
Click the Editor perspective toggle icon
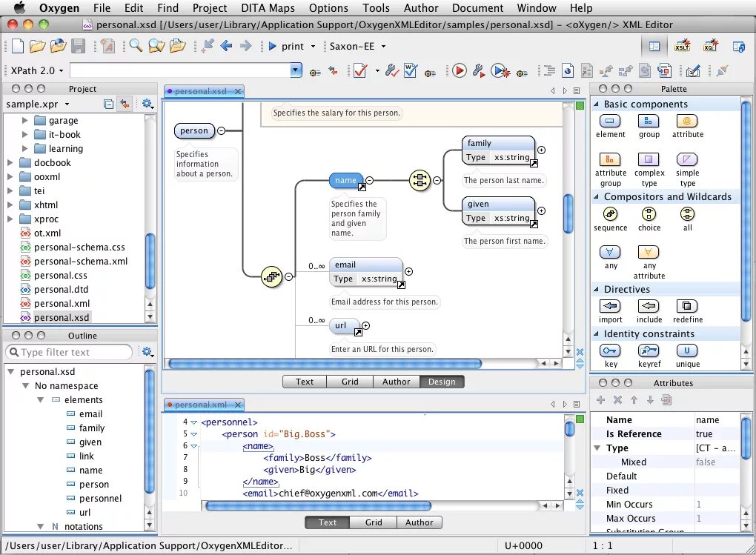coord(654,46)
